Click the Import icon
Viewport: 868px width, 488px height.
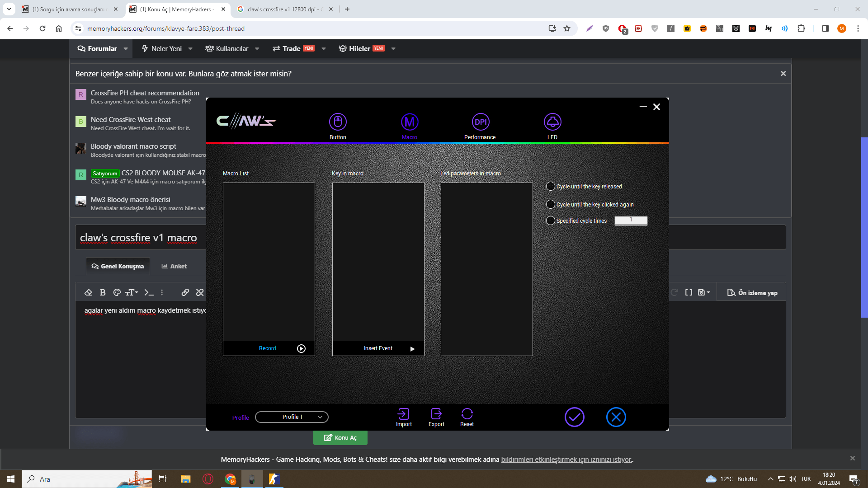click(403, 414)
